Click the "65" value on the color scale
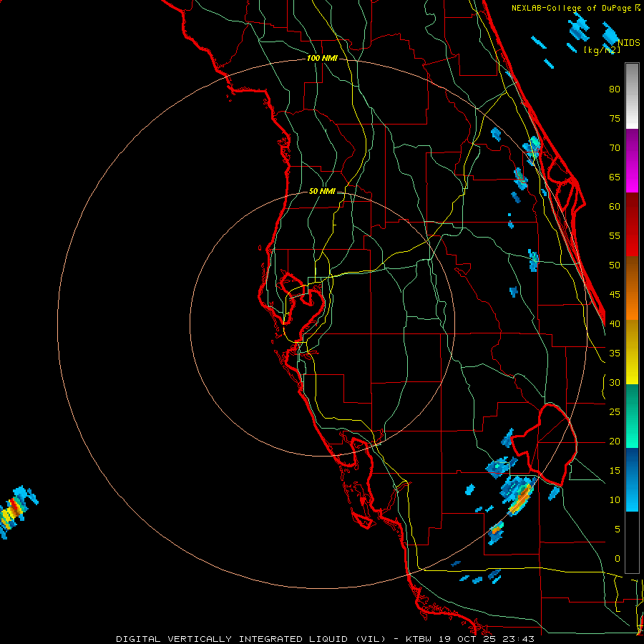 [x=615, y=177]
